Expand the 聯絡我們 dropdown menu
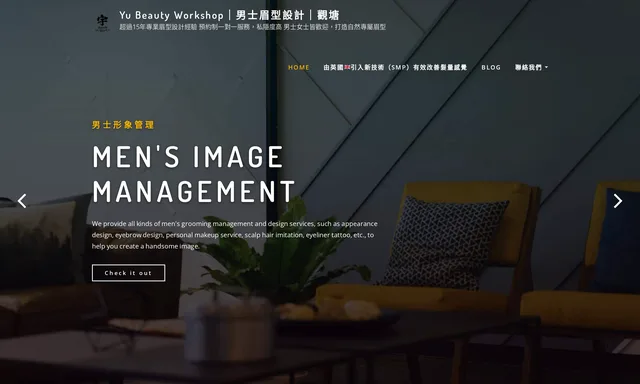Screen dimensions: 640x384 (x=531, y=67)
